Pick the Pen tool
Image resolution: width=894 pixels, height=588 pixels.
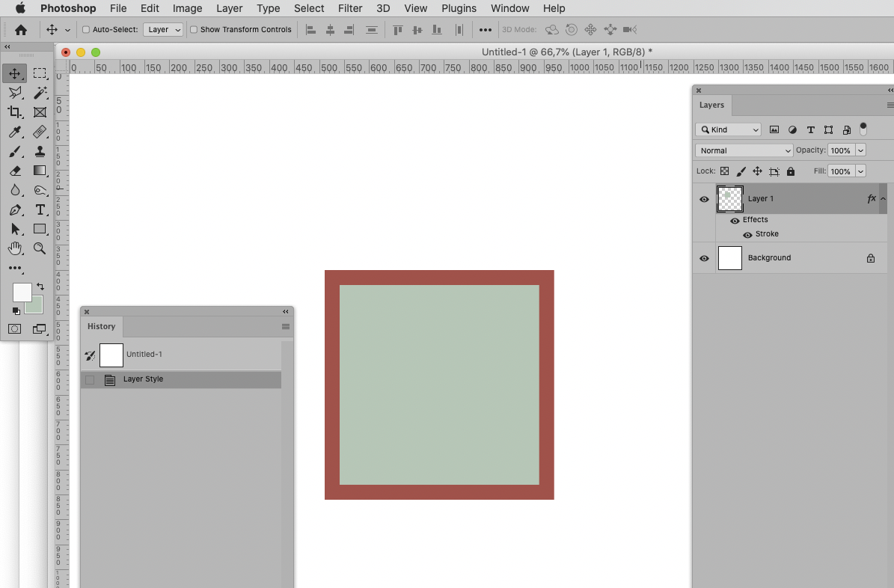pos(15,209)
